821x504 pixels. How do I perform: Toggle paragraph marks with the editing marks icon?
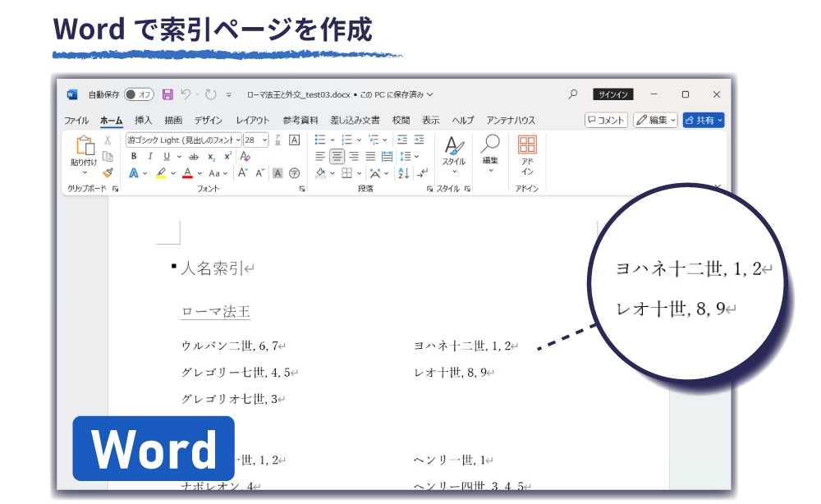[x=421, y=173]
